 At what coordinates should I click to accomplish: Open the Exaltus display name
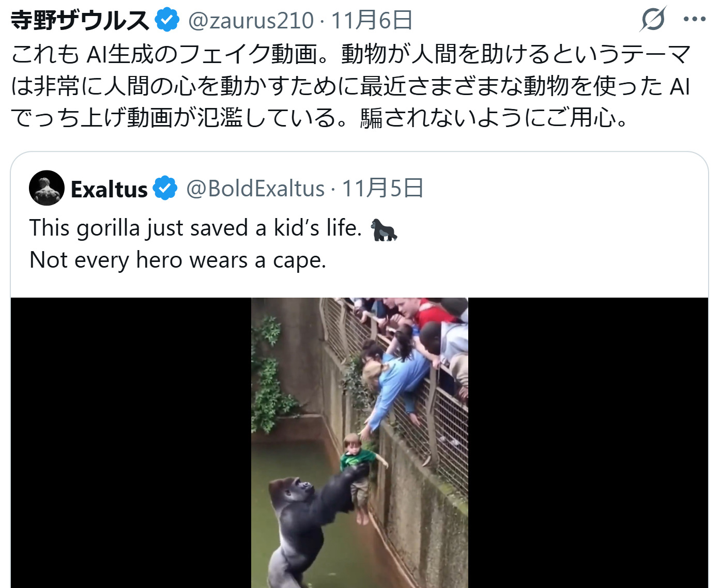[109, 189]
